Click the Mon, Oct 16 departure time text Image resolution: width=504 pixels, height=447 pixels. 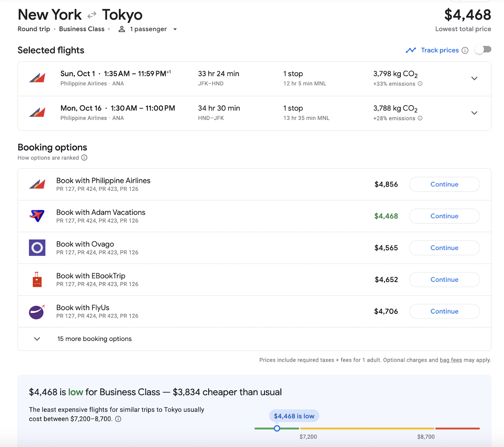pyautogui.click(x=118, y=108)
